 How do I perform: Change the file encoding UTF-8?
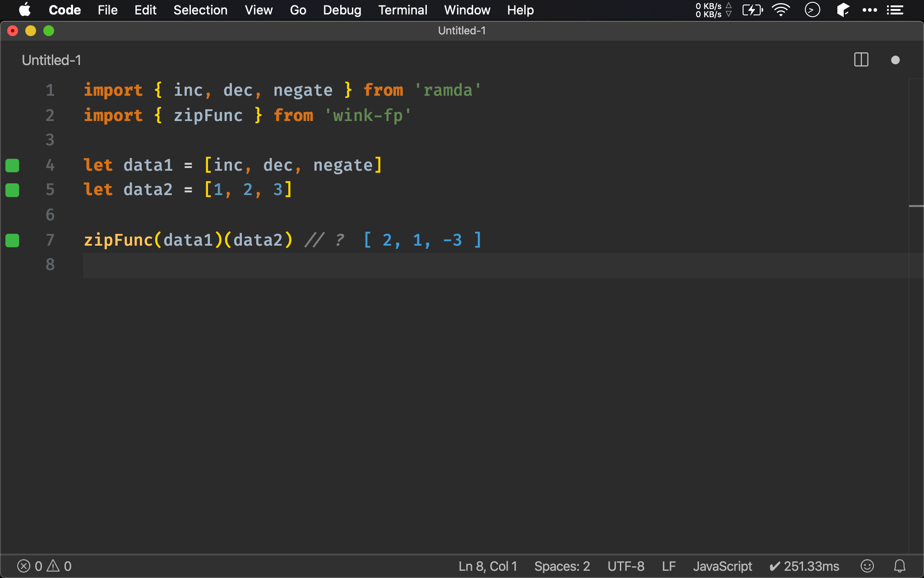point(626,566)
